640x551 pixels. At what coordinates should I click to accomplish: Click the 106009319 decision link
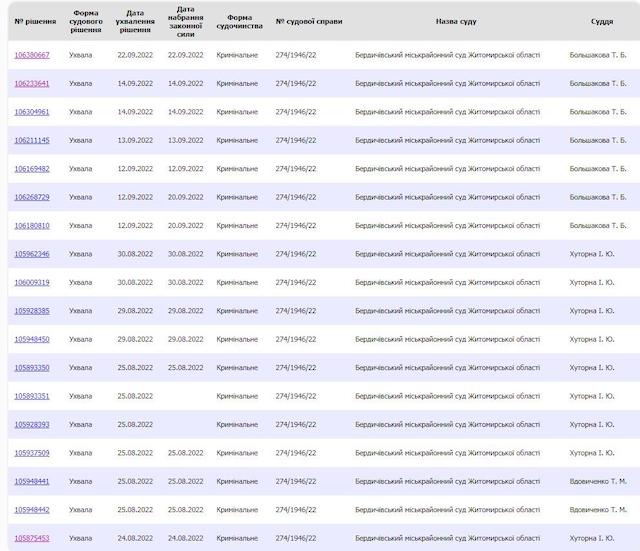point(31,283)
